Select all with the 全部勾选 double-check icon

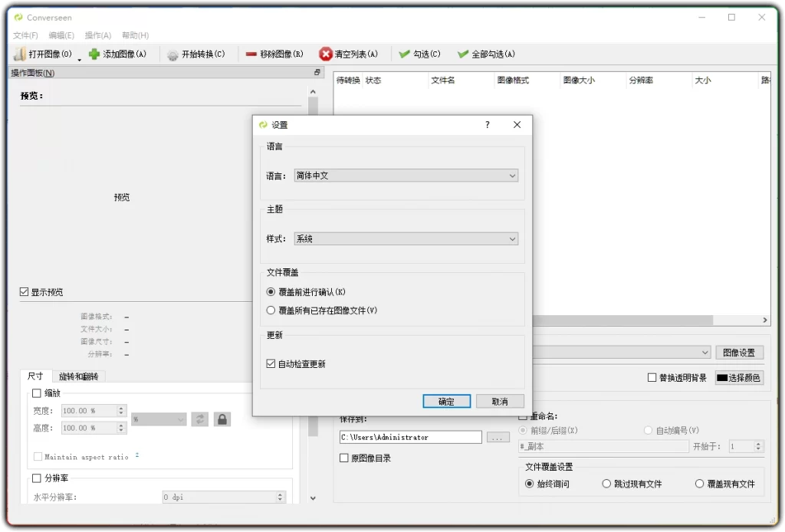[x=462, y=54]
